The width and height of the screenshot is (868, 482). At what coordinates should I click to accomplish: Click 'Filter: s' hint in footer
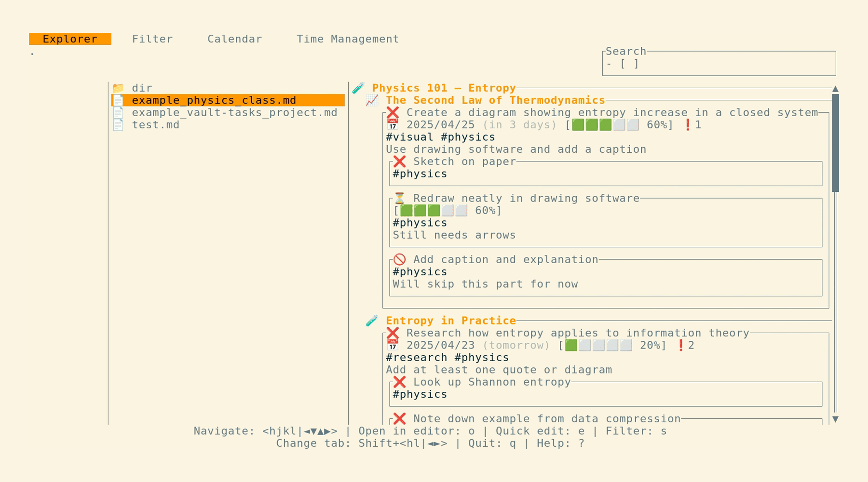click(x=636, y=431)
